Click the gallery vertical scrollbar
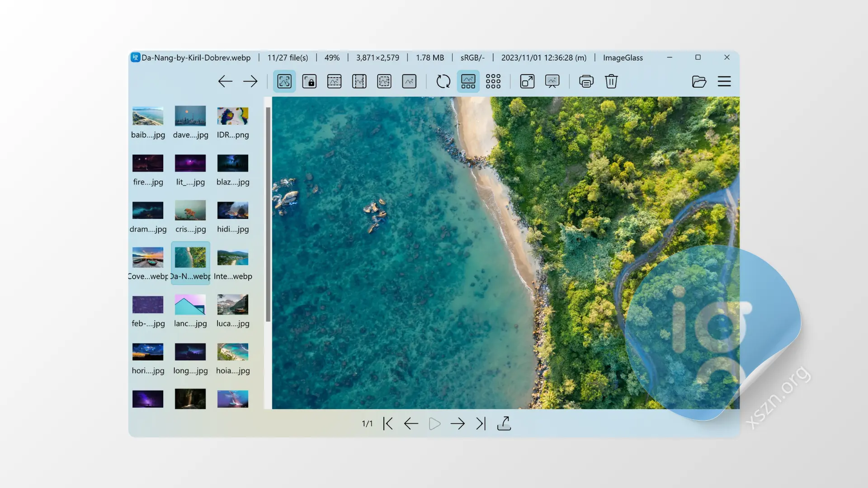 268,215
